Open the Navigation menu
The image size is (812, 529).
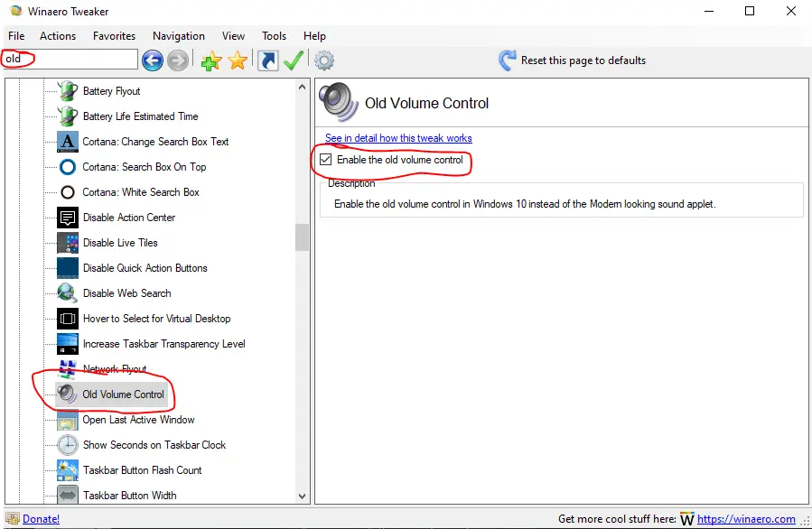[179, 36]
